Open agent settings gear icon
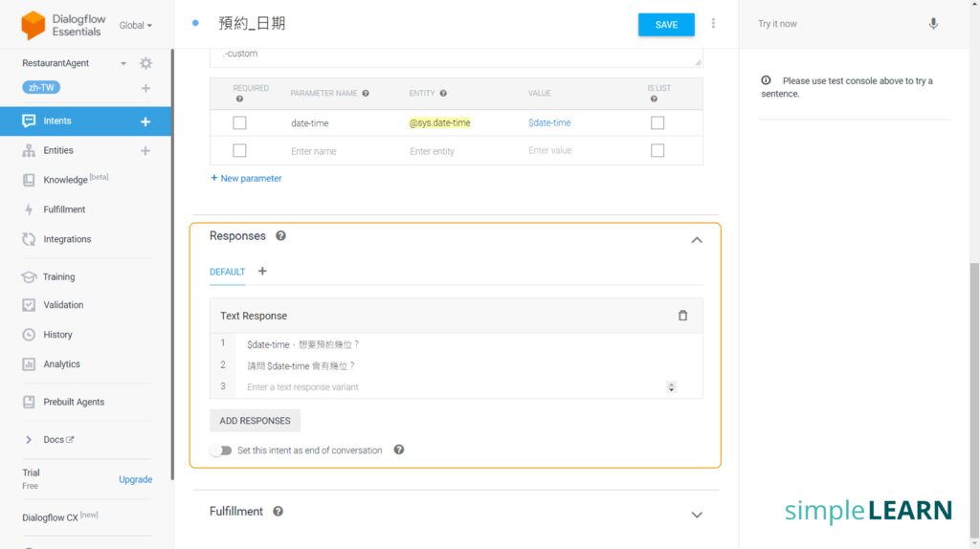 pos(145,63)
